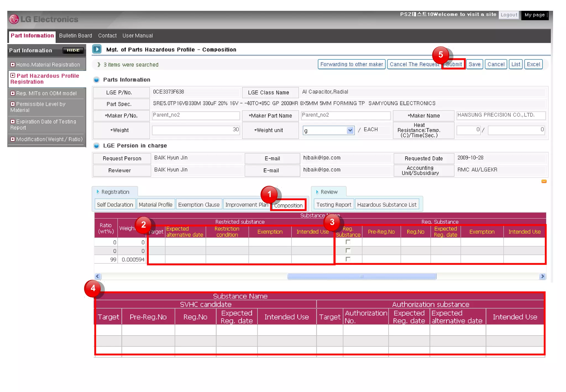Click the Maker P/No. input field
Screen dimensions: 566x392
tap(196, 115)
